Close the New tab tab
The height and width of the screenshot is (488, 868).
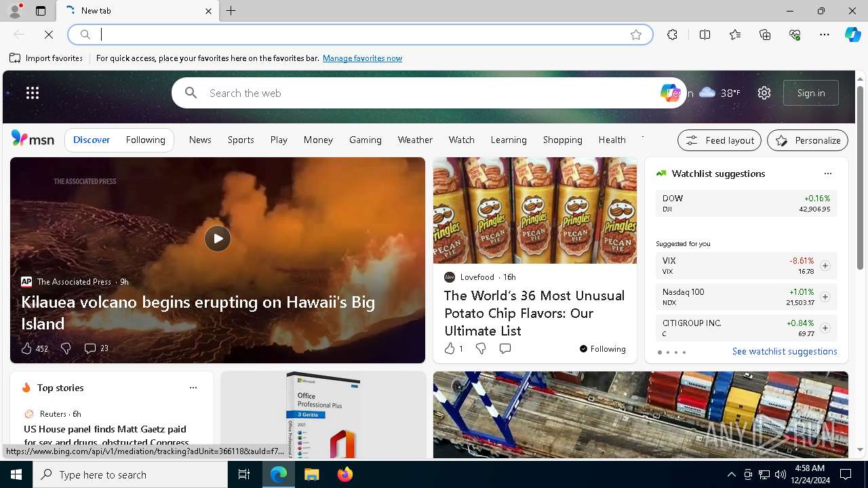(x=208, y=11)
